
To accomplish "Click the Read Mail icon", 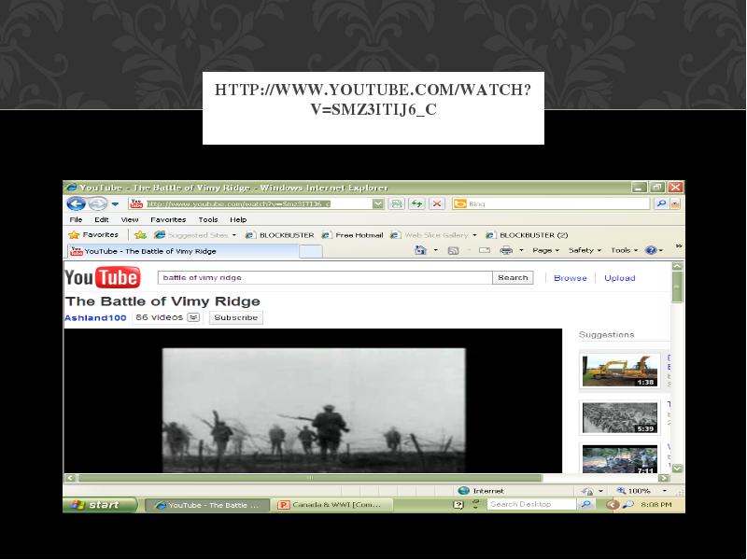I will (485, 250).
